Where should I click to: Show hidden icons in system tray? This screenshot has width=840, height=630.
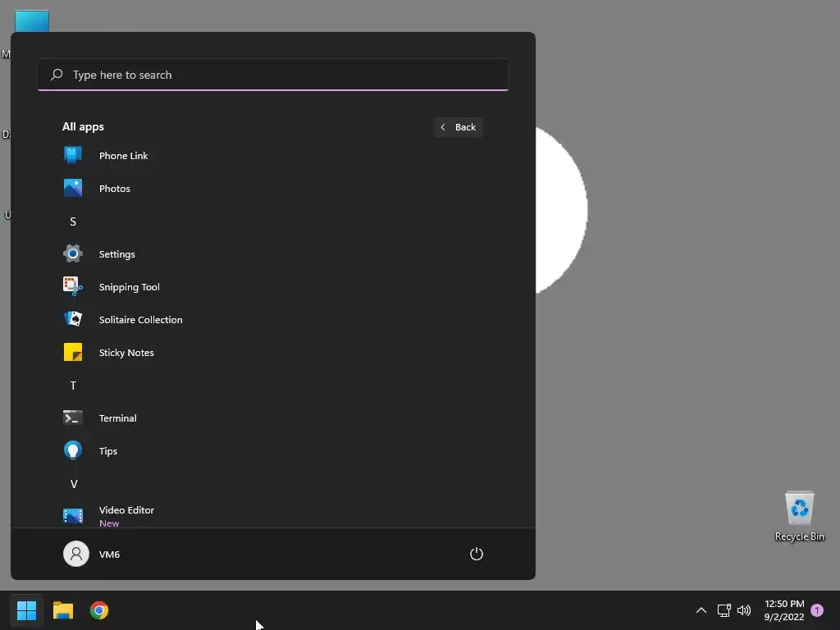[701, 610]
